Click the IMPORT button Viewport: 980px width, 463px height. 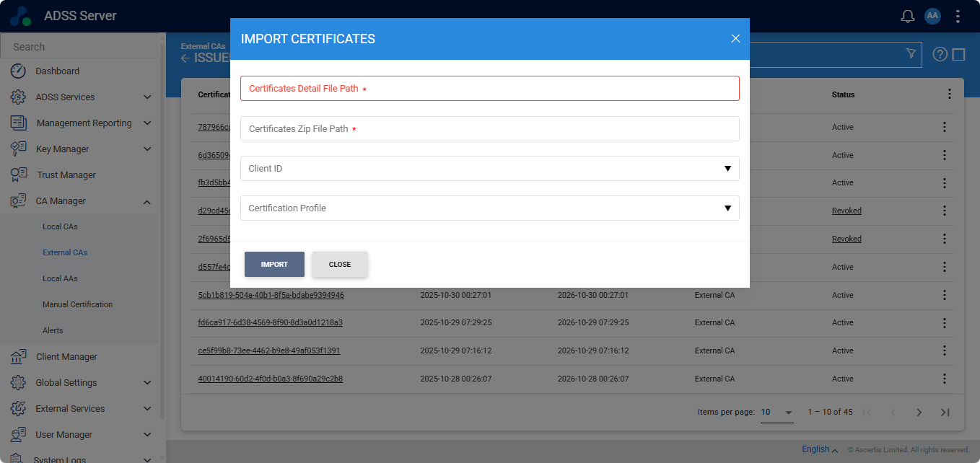pyautogui.click(x=274, y=264)
